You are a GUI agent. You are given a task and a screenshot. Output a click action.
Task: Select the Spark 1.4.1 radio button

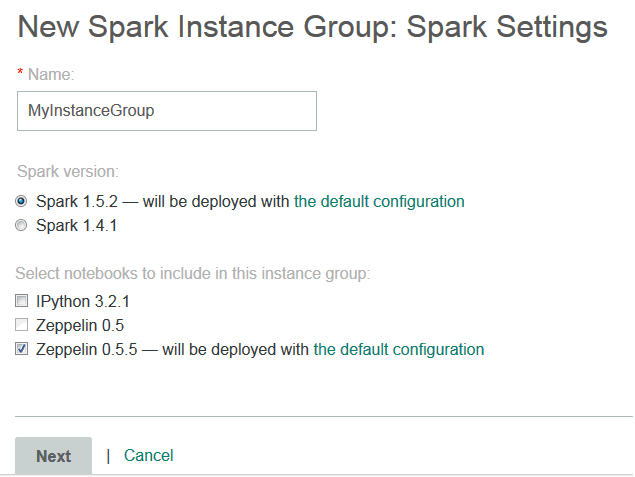pos(21,225)
